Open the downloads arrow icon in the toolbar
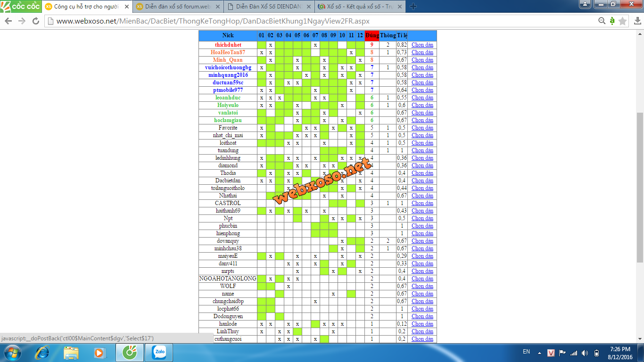Screen dimensions: 644x362 pyautogui.click(x=637, y=21)
